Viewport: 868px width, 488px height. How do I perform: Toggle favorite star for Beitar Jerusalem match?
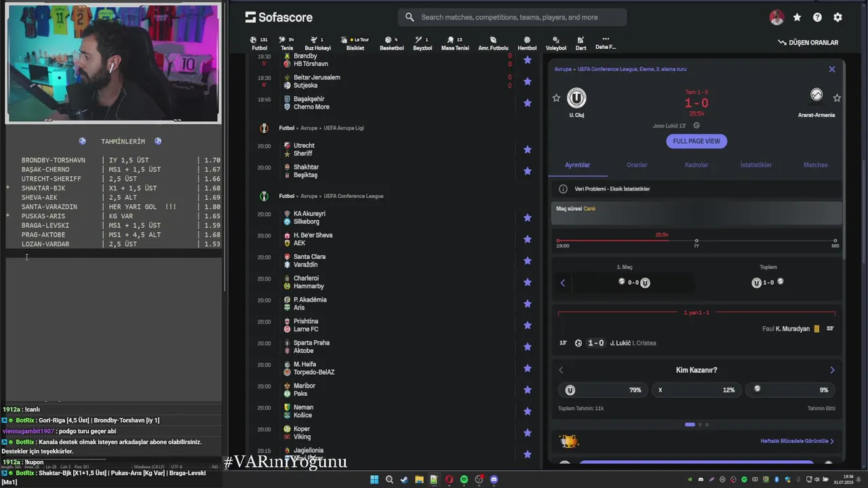click(527, 81)
